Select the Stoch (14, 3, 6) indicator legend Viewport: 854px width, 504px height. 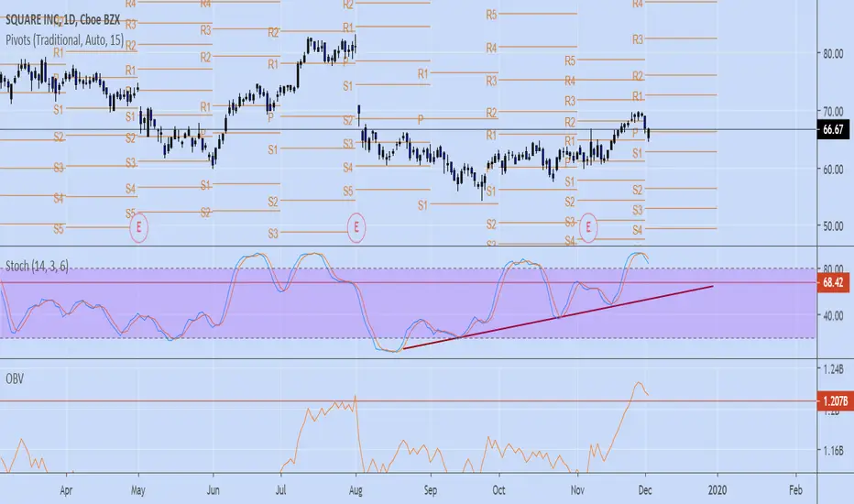[x=37, y=266]
